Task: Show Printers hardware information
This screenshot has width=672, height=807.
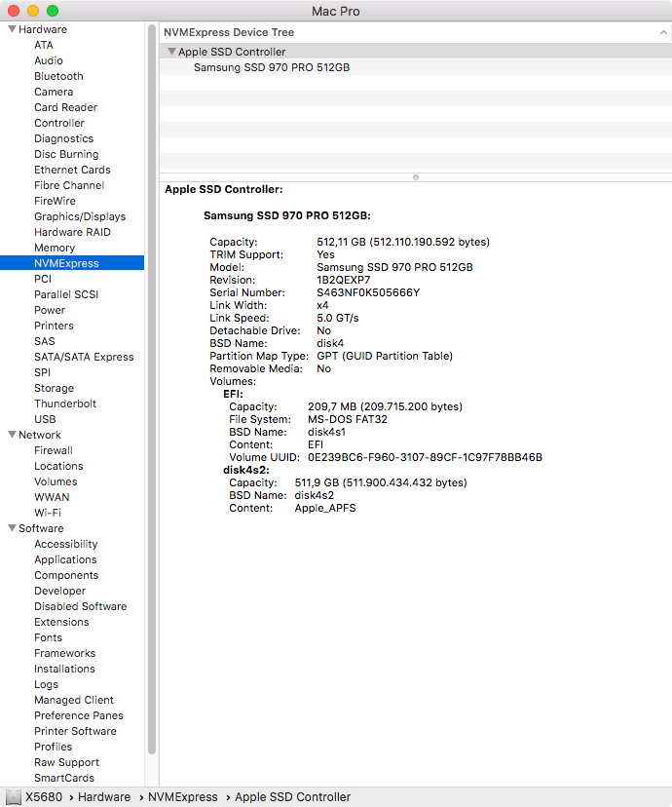Action: 54,326
